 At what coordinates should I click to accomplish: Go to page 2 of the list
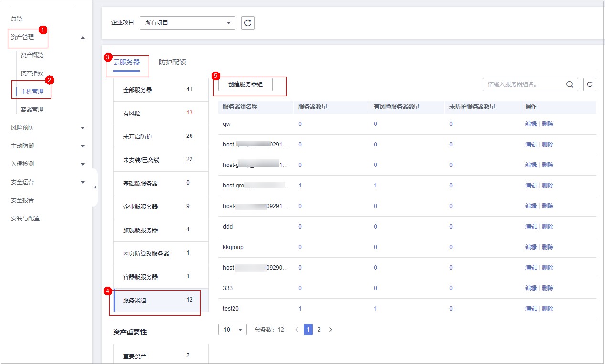click(319, 330)
